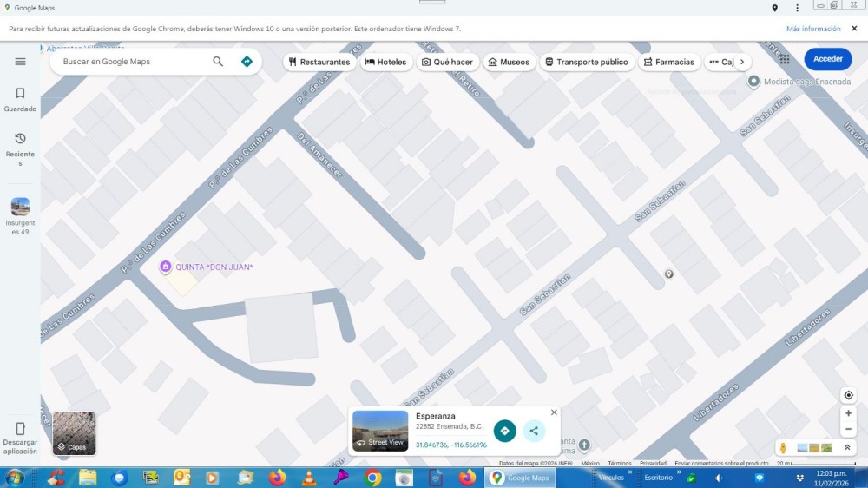Select the Transporte público chip
This screenshot has height=488, width=868.
[x=587, y=62]
